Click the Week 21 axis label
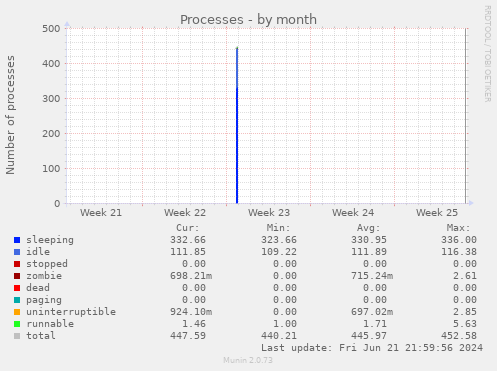The image size is (497, 371). (101, 213)
